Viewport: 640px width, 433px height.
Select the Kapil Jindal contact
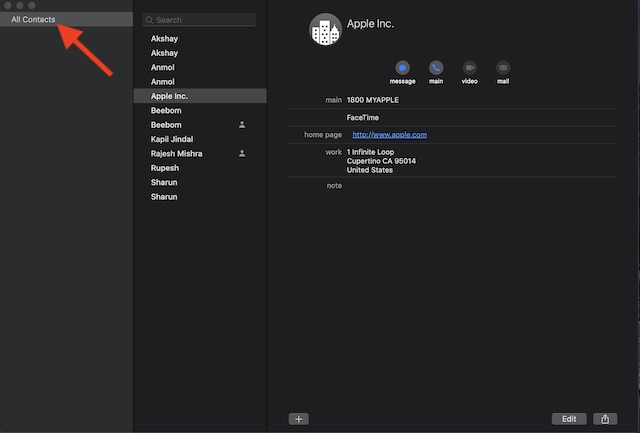point(200,139)
